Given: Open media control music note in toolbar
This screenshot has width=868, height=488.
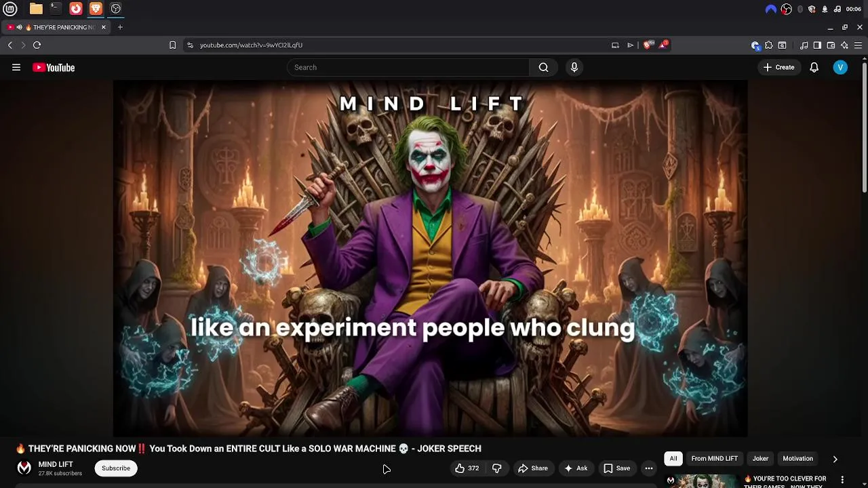Looking at the screenshot, I should pyautogui.click(x=804, y=45).
